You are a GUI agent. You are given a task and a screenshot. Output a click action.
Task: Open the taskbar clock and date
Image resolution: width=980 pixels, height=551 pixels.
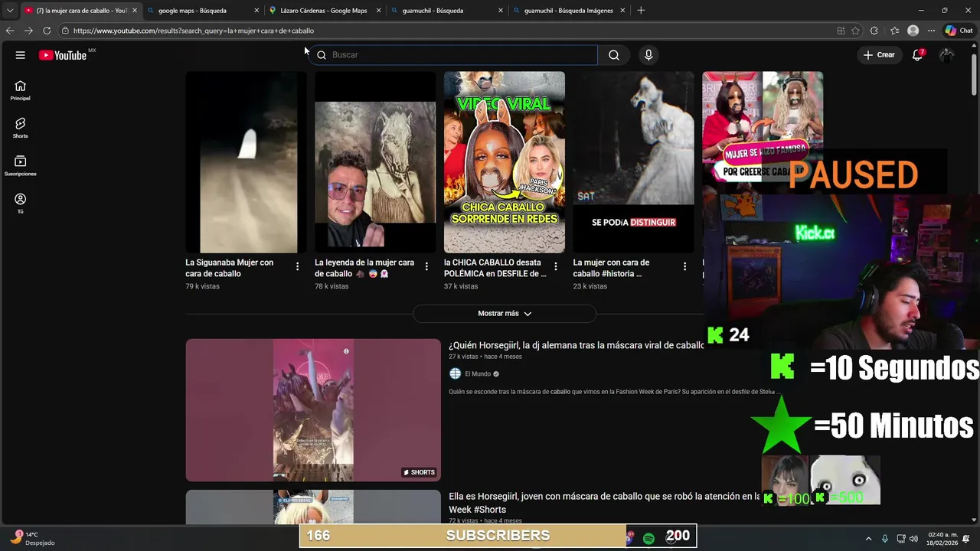[942, 539]
